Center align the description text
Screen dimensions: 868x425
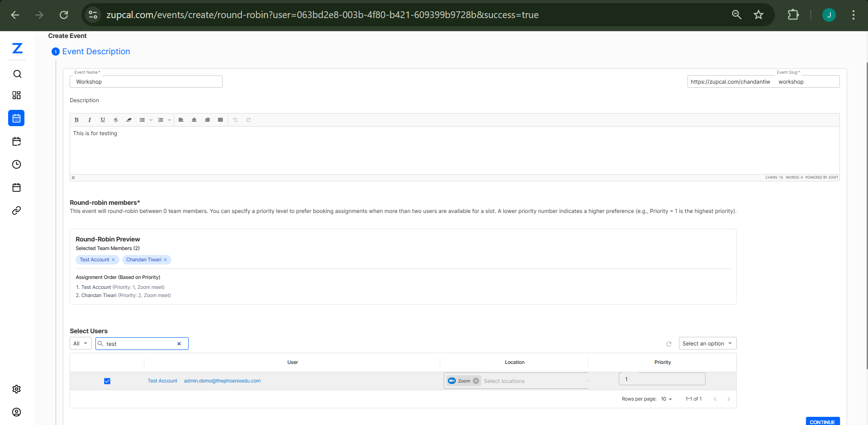tap(194, 120)
